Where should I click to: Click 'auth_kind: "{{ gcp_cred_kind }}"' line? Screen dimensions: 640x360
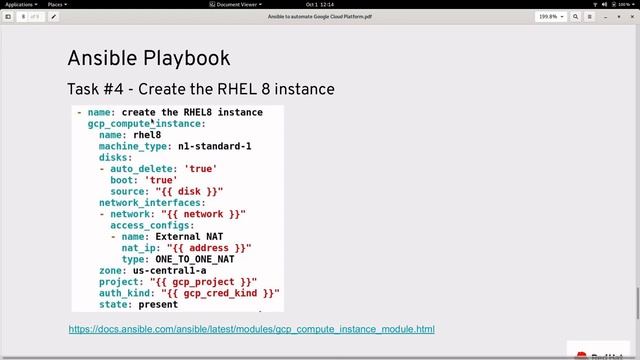pos(189,293)
